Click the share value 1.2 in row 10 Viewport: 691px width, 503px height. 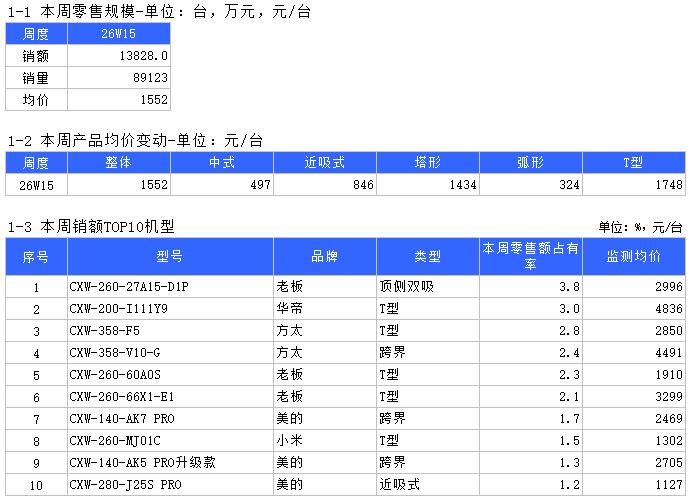point(569,484)
